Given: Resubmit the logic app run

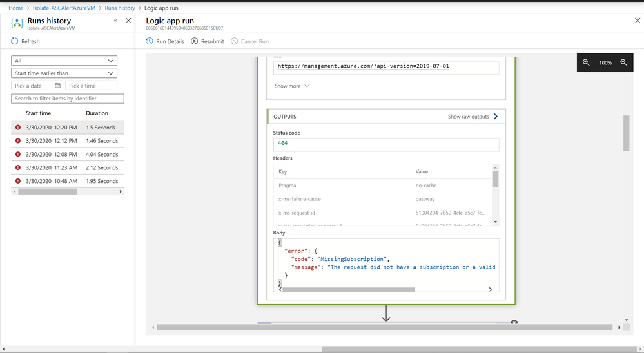Looking at the screenshot, I should [x=208, y=41].
